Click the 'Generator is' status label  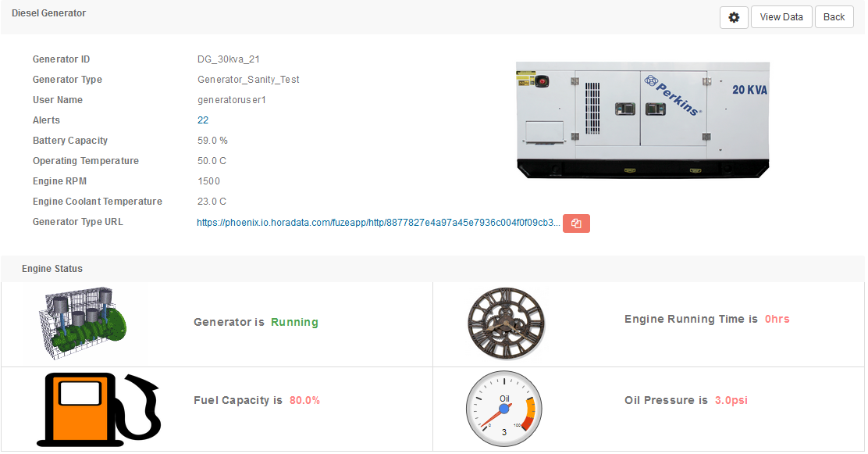(229, 322)
